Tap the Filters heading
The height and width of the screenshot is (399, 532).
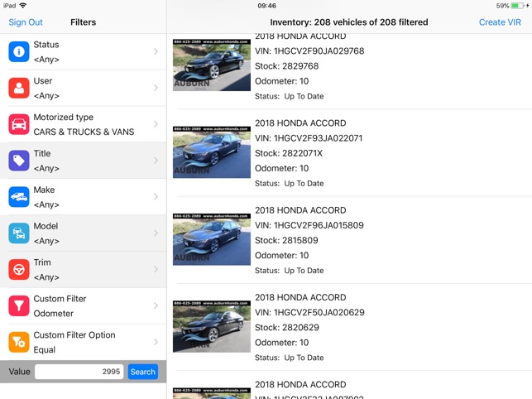(x=83, y=22)
